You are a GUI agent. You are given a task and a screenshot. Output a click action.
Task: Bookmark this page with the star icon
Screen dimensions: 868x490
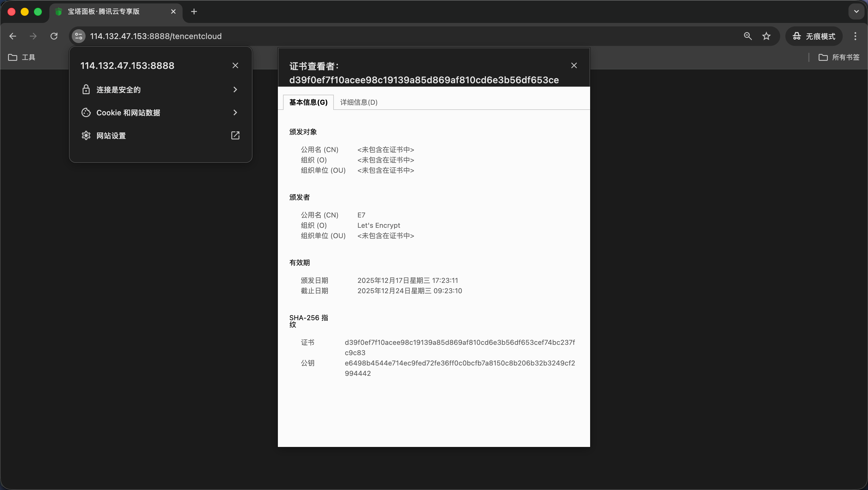(x=766, y=36)
